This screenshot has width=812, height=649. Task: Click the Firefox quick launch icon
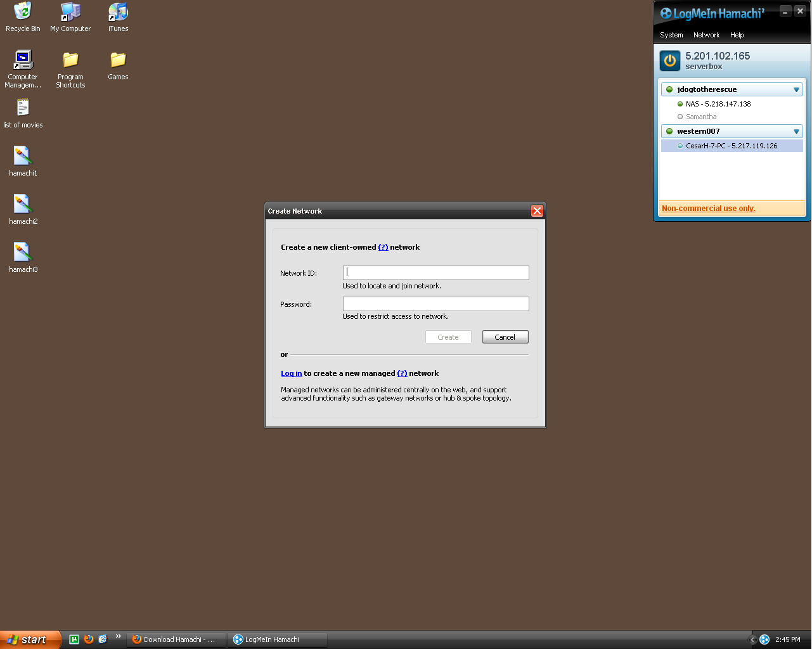(x=89, y=639)
